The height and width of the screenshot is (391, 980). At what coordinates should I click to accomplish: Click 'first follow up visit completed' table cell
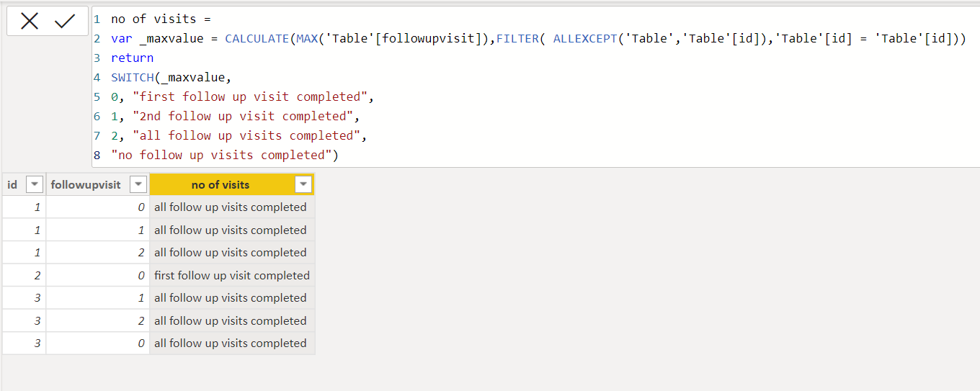(x=232, y=275)
